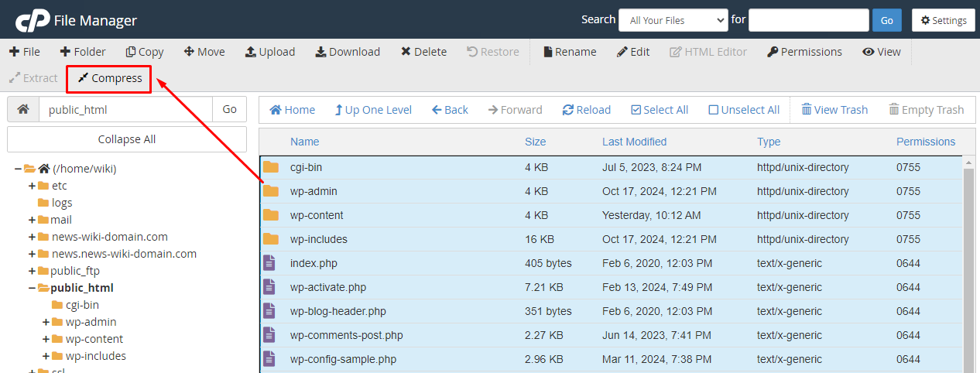Click the search Go button
Viewport: 980px width, 373px height.
[x=886, y=20]
